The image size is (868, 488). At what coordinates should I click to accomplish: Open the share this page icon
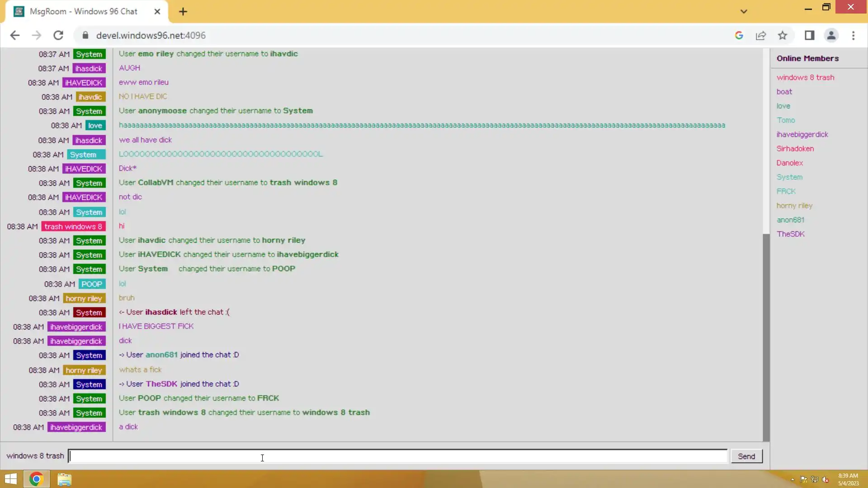point(761,35)
